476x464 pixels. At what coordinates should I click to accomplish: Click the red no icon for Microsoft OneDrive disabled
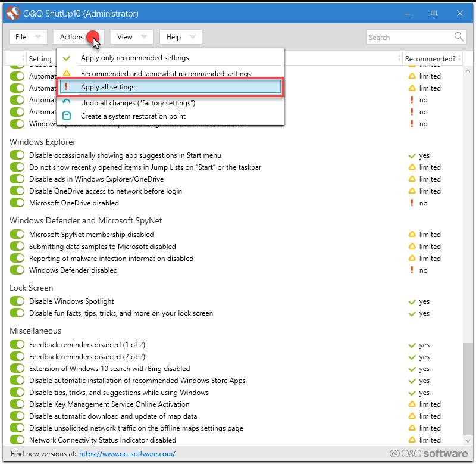tap(412, 203)
